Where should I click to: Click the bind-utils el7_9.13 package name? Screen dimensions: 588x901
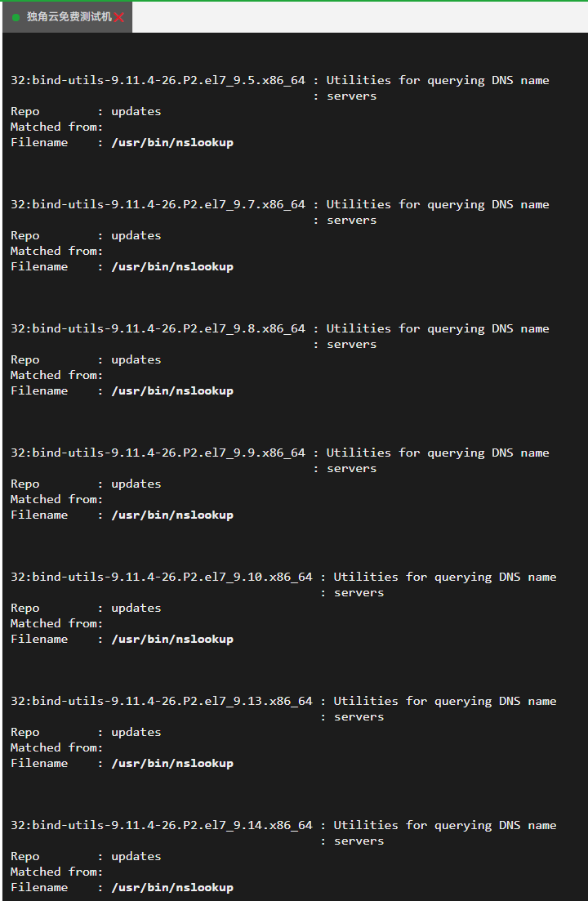[x=162, y=701]
